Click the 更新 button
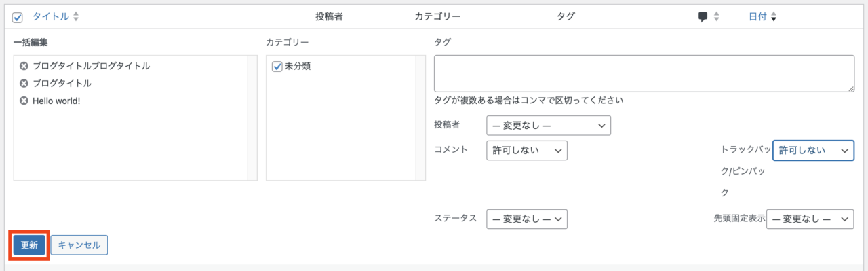The width and height of the screenshot is (868, 271). click(x=29, y=245)
